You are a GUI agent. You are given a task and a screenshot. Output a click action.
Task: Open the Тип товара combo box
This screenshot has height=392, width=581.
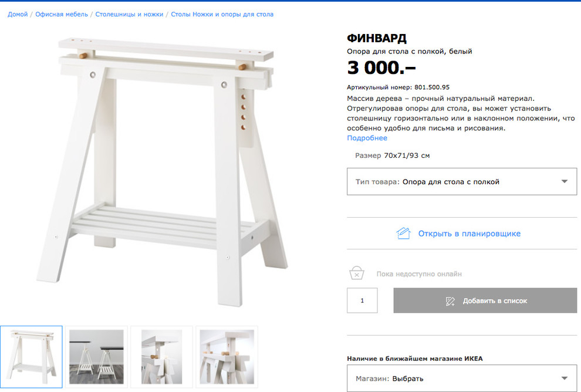click(x=462, y=181)
